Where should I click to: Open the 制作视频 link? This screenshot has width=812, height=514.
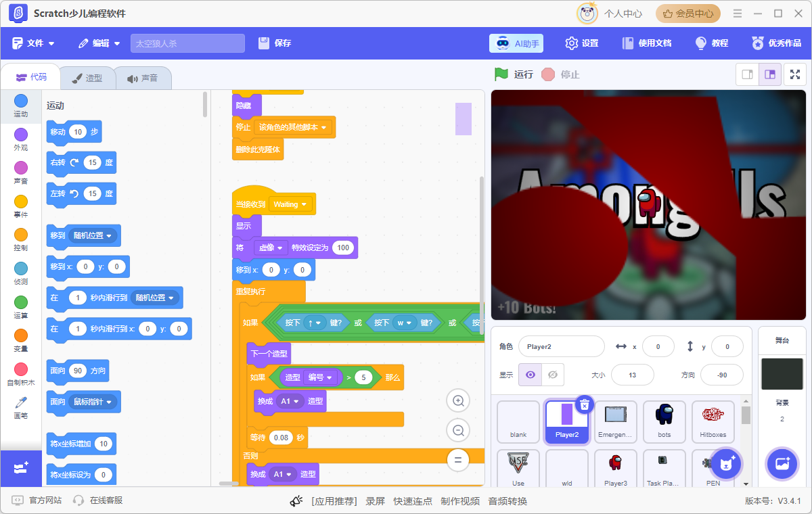coord(460,501)
